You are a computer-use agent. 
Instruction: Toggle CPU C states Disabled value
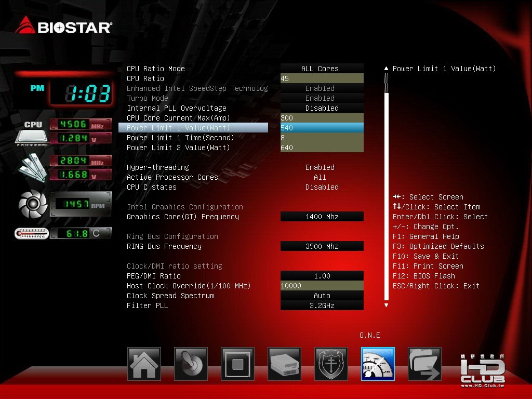click(322, 187)
